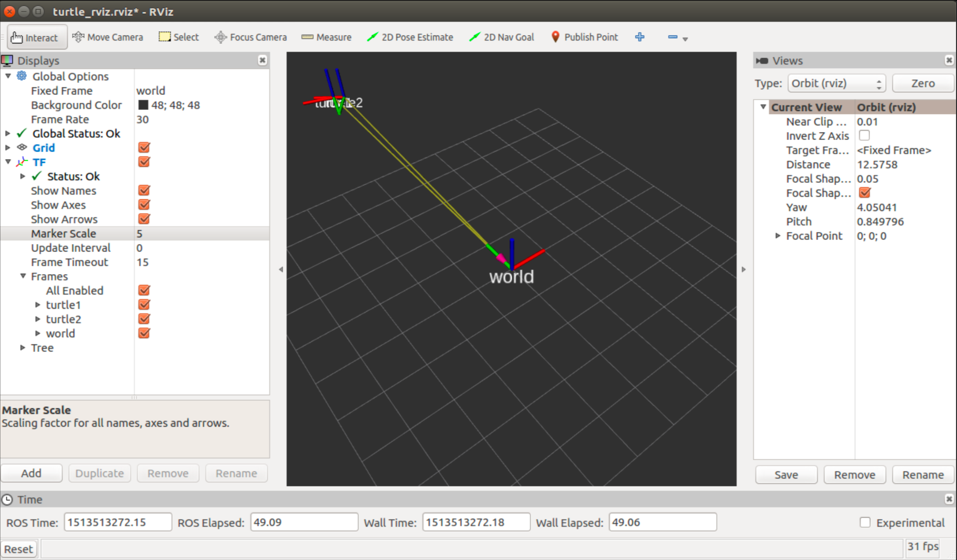Expand the Tree item under TF

[23, 347]
